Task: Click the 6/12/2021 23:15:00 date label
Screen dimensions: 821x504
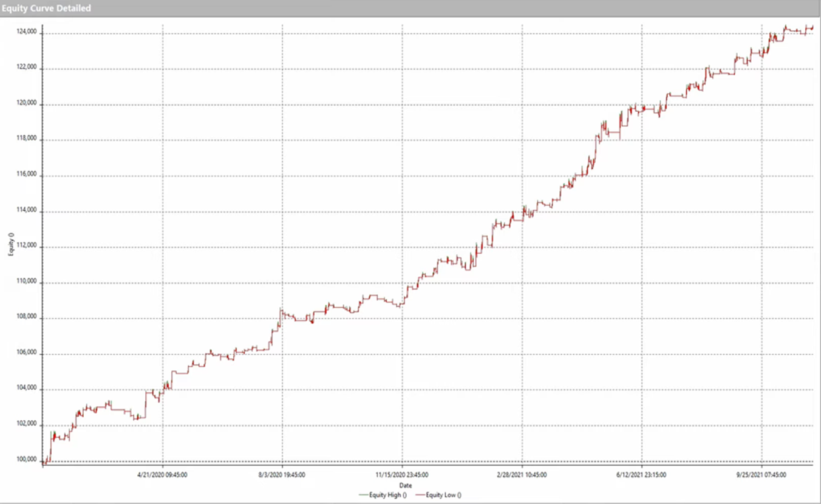Action: click(642, 475)
